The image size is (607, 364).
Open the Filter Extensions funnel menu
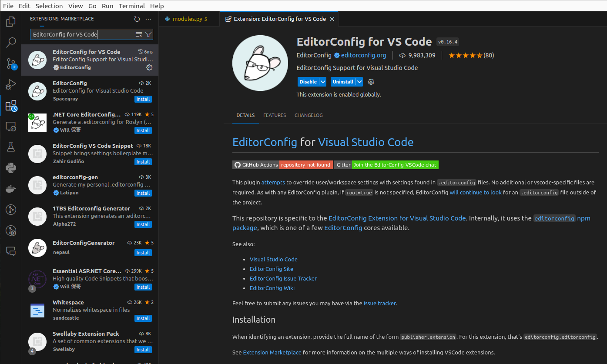[x=148, y=33]
